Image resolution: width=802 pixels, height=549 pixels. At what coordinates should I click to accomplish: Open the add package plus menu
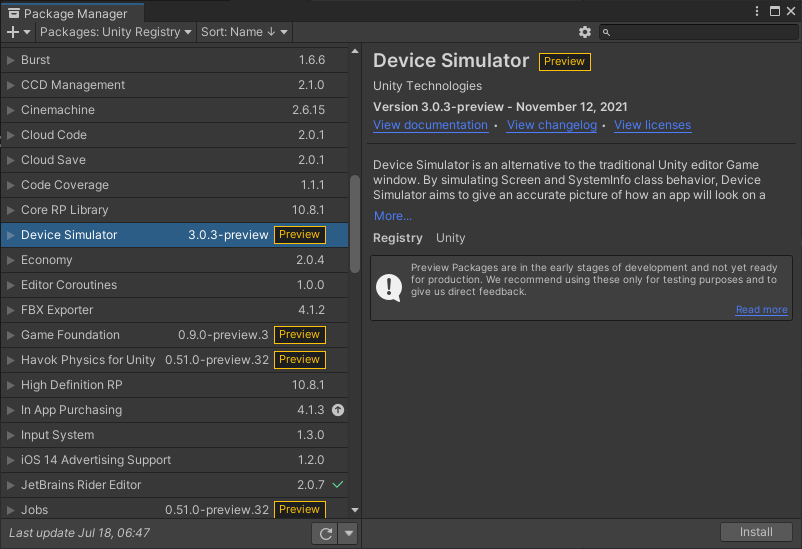pyautogui.click(x=18, y=32)
